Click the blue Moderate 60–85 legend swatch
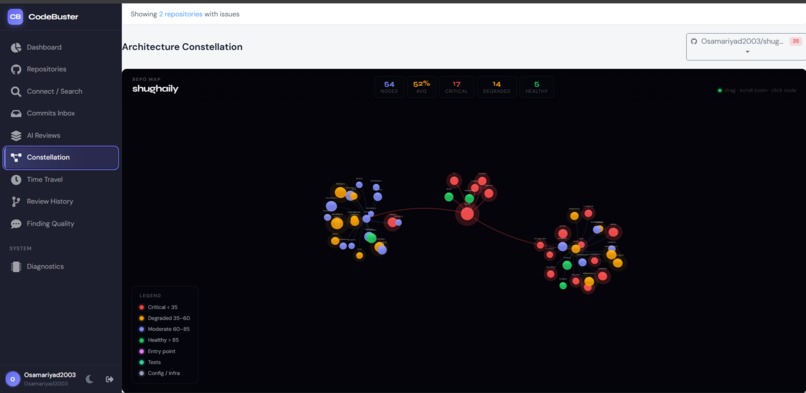Image resolution: width=806 pixels, height=393 pixels. 141,329
